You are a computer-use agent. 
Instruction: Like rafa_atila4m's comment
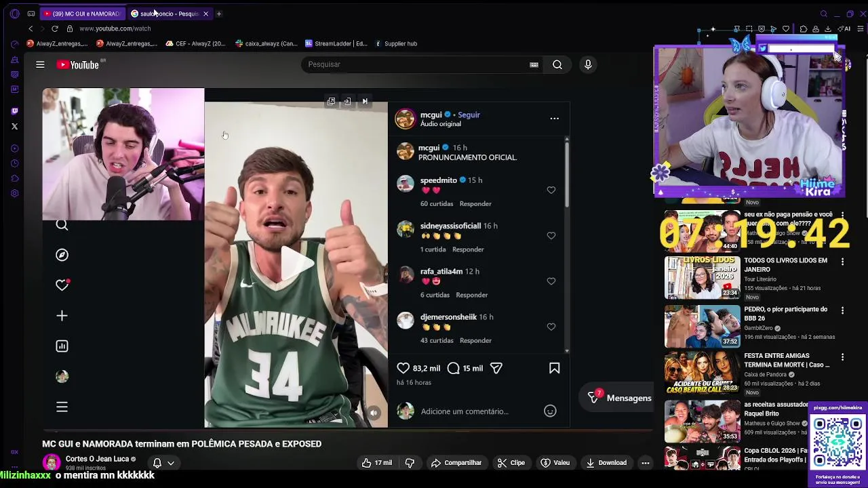551,281
